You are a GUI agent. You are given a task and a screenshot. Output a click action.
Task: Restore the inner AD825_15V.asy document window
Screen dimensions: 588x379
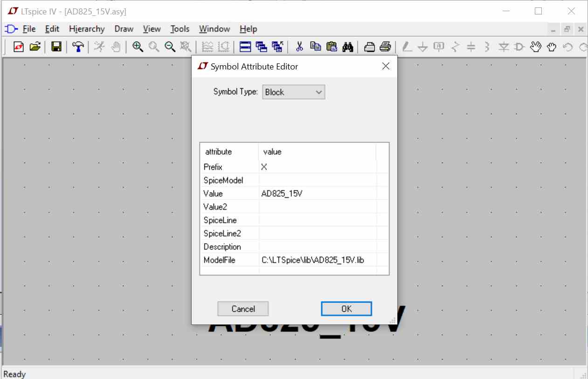pyautogui.click(x=567, y=29)
